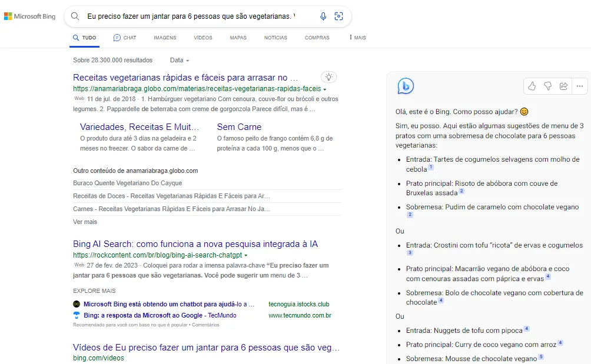Image resolution: width=591 pixels, height=364 pixels.
Task: Open Vídeos de Eu preciso fazer um jantar heading
Action: (206, 348)
